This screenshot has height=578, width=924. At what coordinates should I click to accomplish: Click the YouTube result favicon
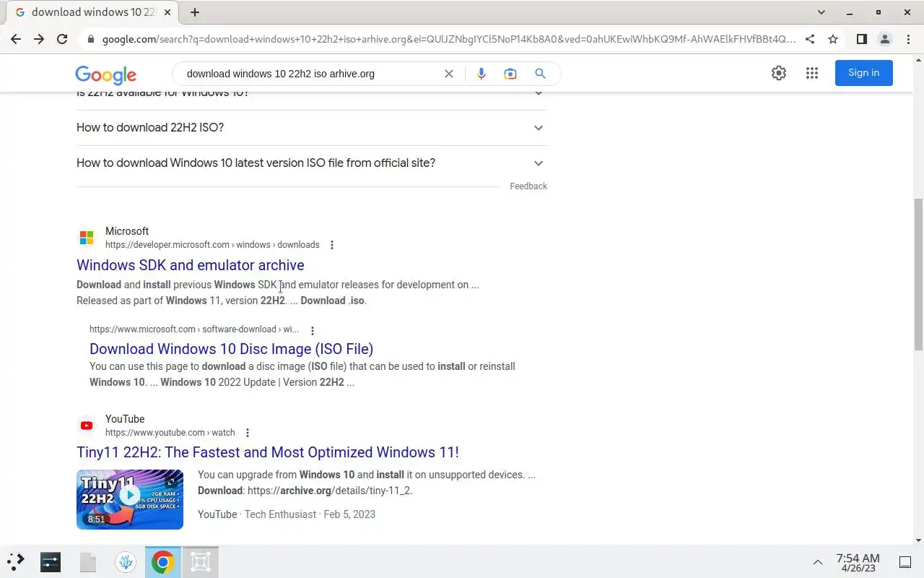(87, 426)
